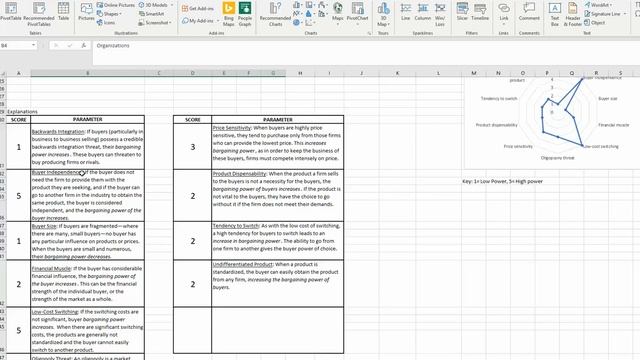Open Recommended Charts
The image size is (640, 360).
275,14
